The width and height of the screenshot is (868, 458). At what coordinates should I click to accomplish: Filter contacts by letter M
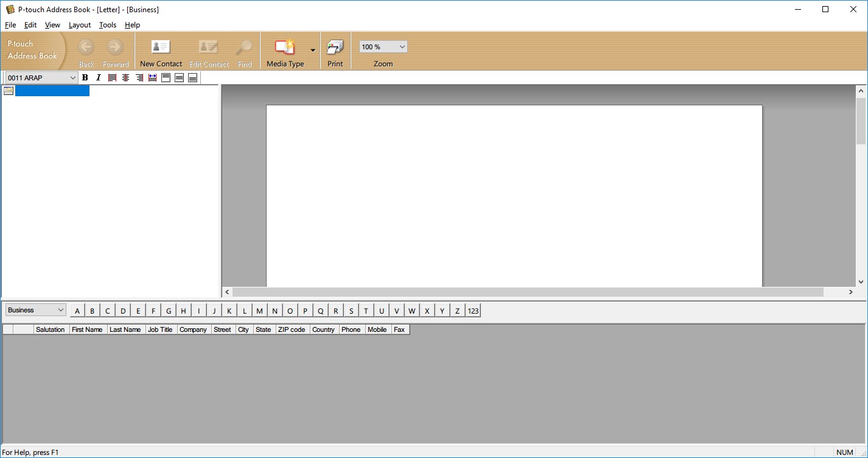(x=259, y=310)
